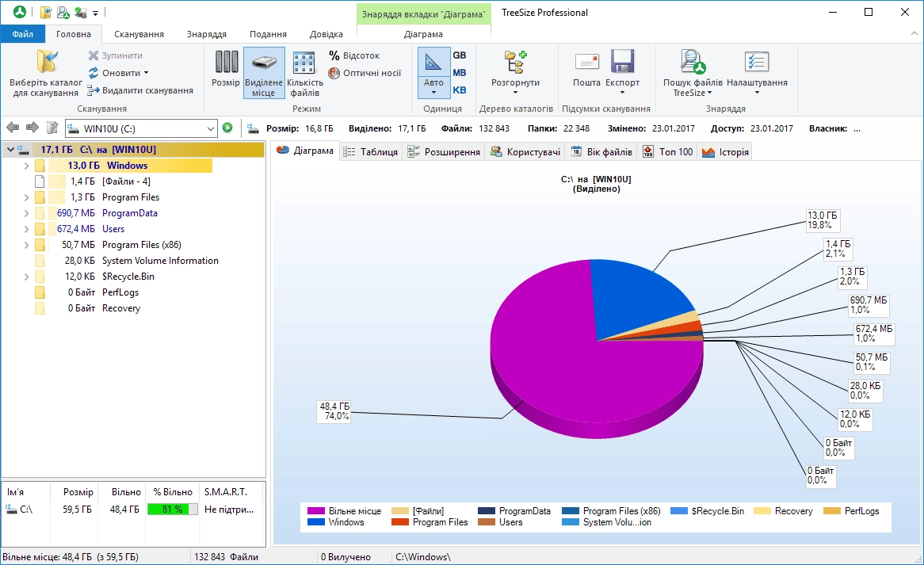Click Видалити сканування button
The width and height of the screenshot is (924, 565).
(x=140, y=90)
